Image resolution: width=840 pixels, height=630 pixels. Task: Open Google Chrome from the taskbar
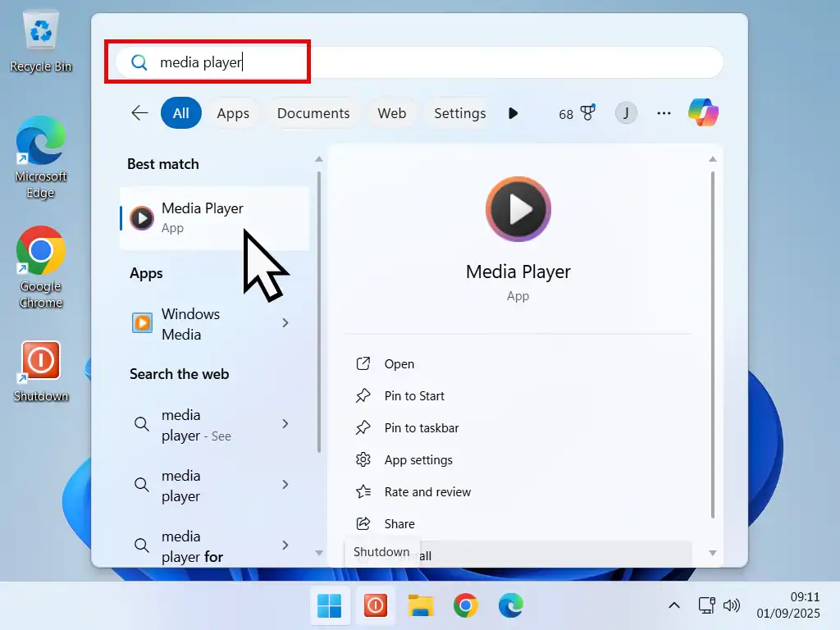coord(466,606)
